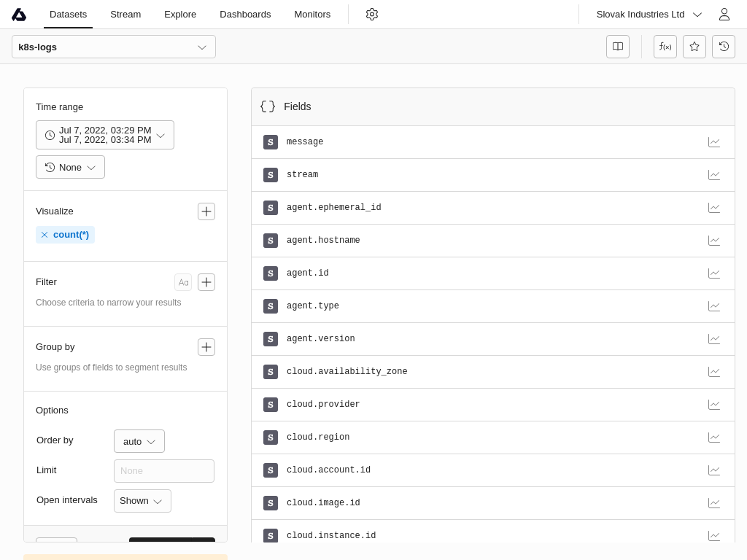Toggle the filter case-sensitivity Aa button
Screen dimensions: 747x560
coord(183,282)
